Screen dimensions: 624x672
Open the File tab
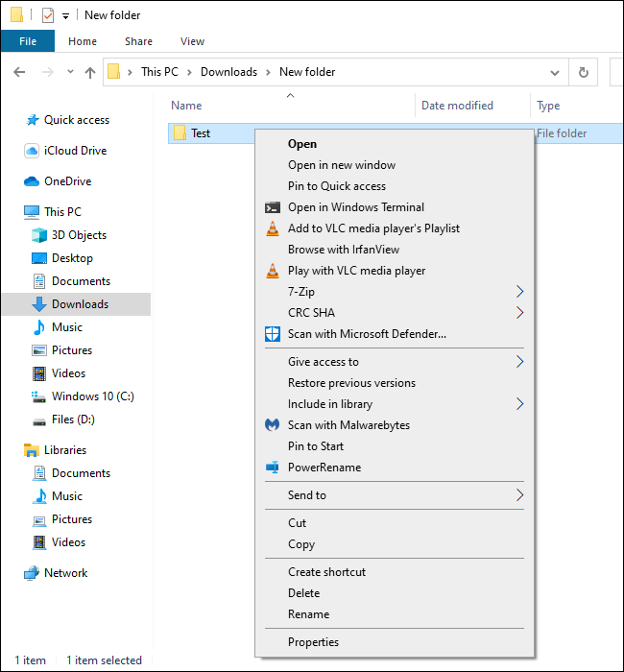pos(28,41)
